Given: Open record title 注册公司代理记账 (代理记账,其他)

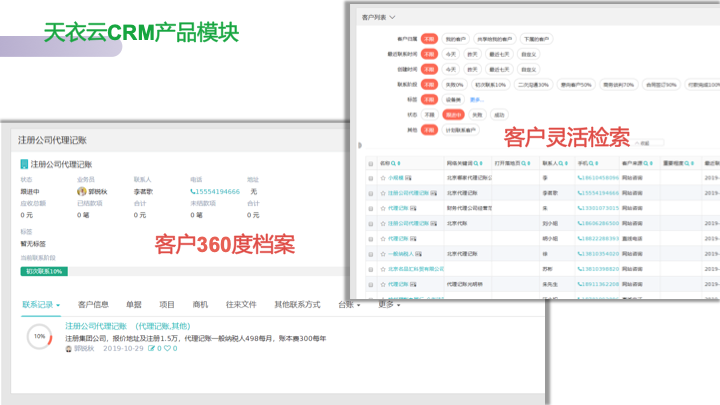Looking at the screenshot, I should point(128,326).
